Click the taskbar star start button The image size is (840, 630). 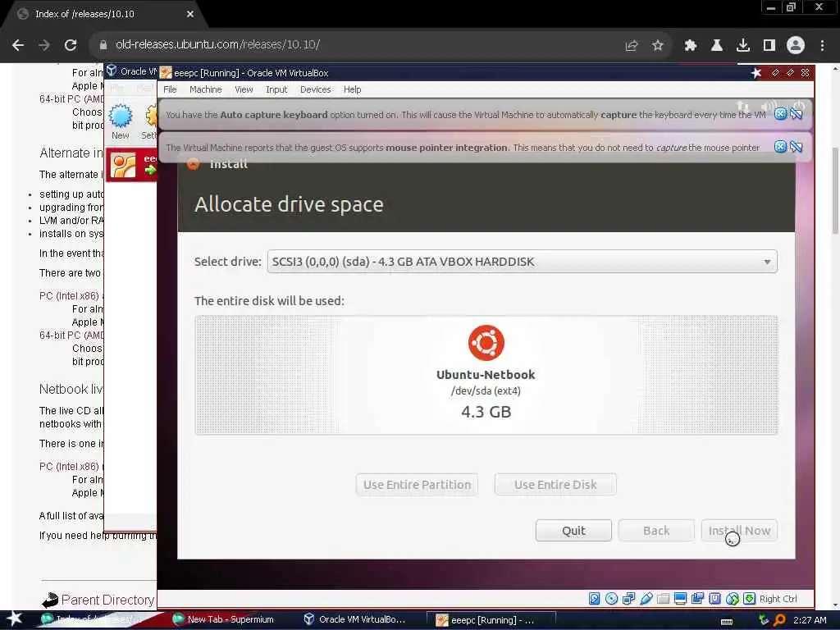click(x=15, y=619)
